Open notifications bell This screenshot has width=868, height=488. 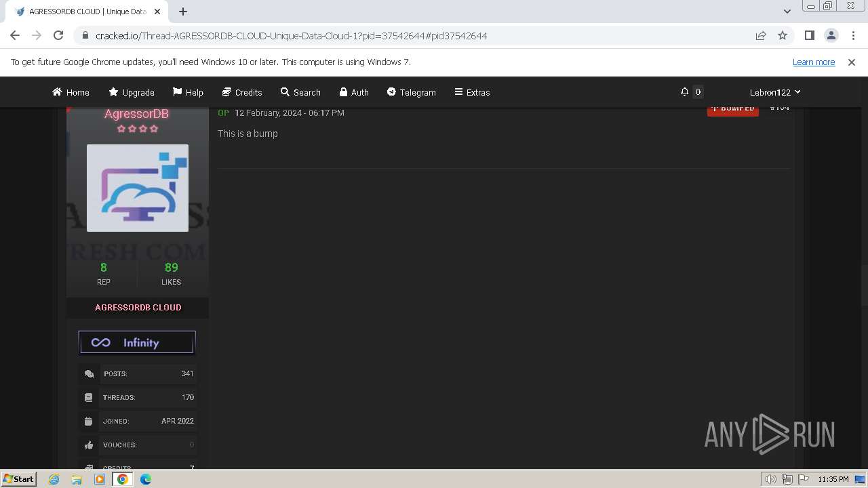click(685, 92)
